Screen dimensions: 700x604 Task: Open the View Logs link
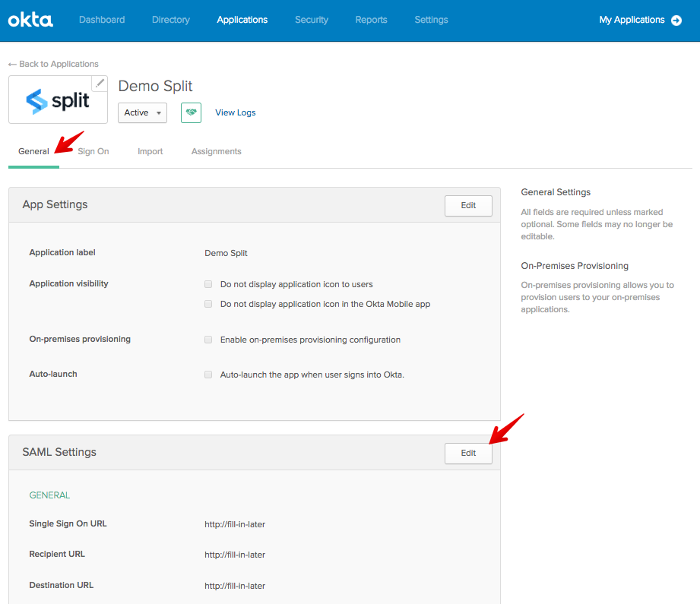[x=236, y=112]
